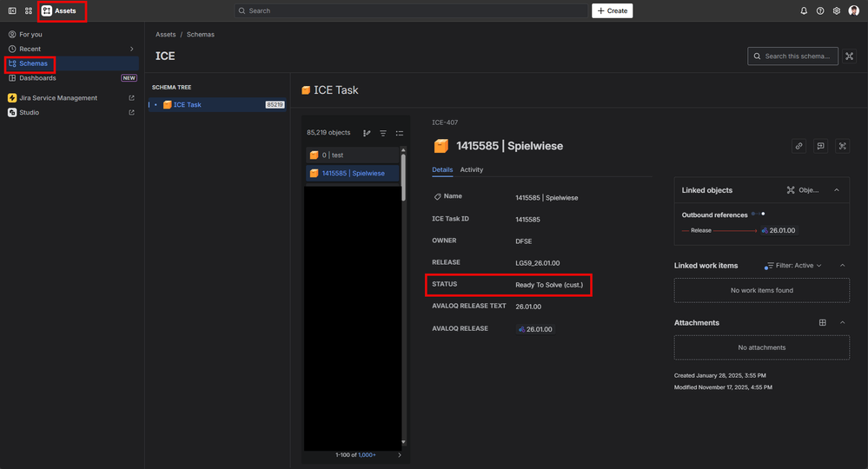
Task: Click the list view options icon
Action: click(x=400, y=133)
